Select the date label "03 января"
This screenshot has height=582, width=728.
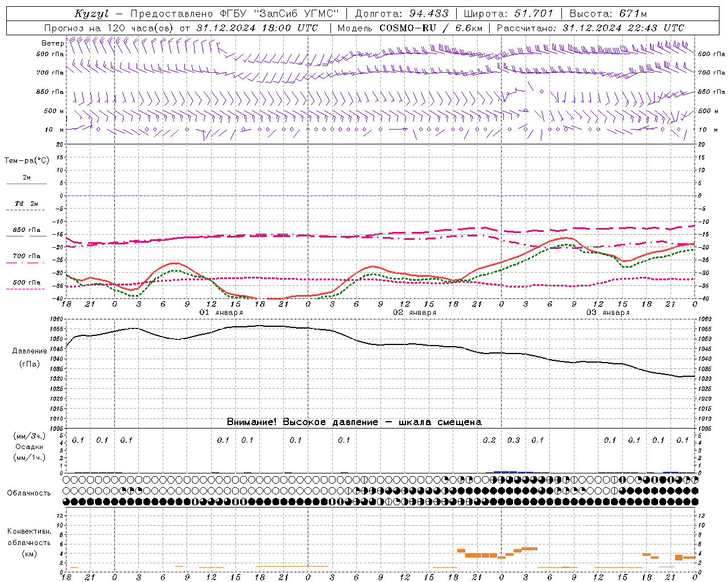(x=608, y=313)
